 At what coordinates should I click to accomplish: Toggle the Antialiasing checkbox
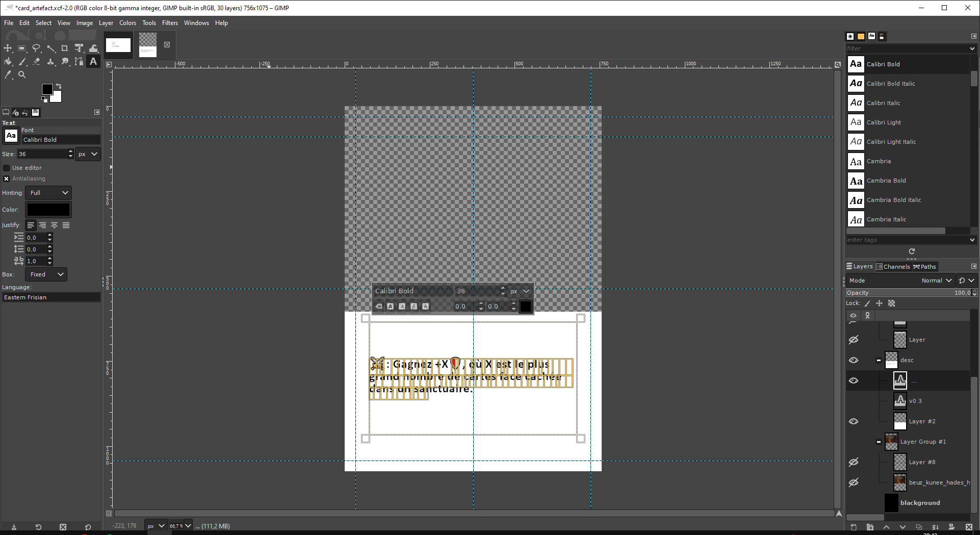click(x=6, y=179)
